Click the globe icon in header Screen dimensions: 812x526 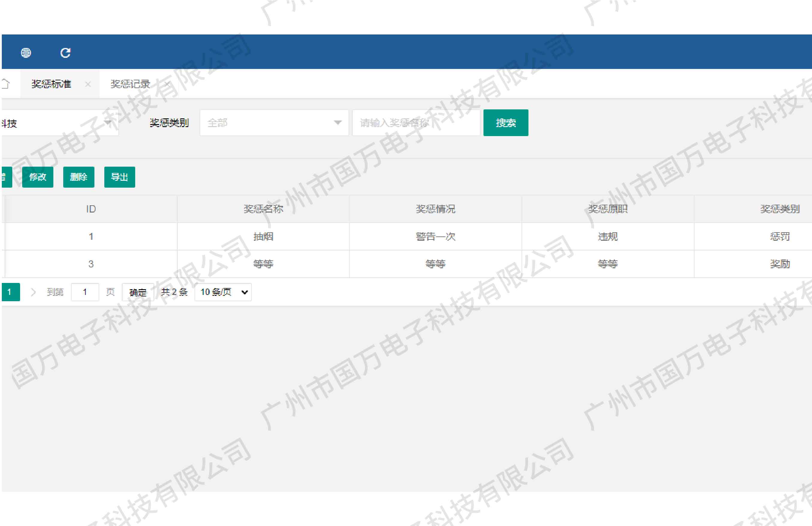26,53
